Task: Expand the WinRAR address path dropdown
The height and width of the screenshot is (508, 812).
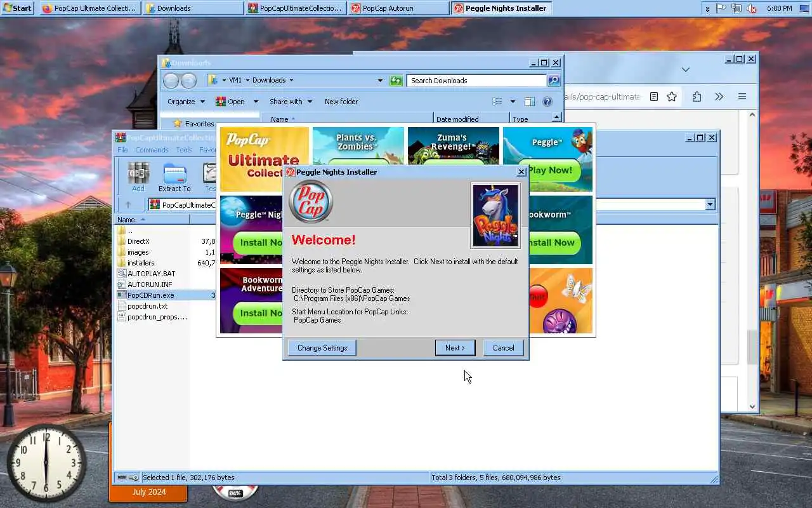Action: [710, 204]
